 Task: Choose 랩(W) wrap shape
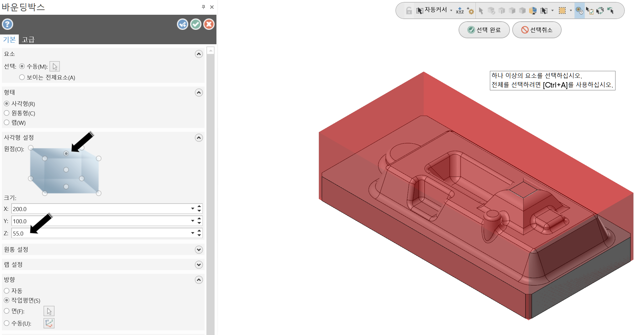[x=7, y=122]
